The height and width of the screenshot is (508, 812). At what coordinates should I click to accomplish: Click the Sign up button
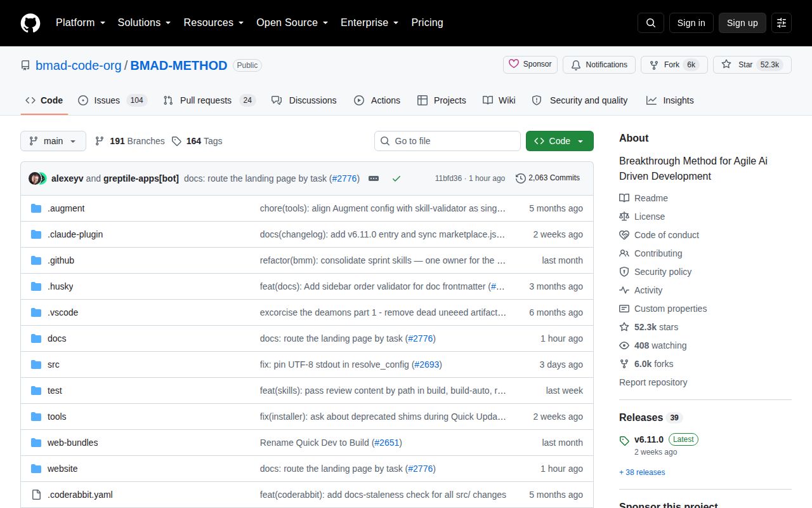742,23
